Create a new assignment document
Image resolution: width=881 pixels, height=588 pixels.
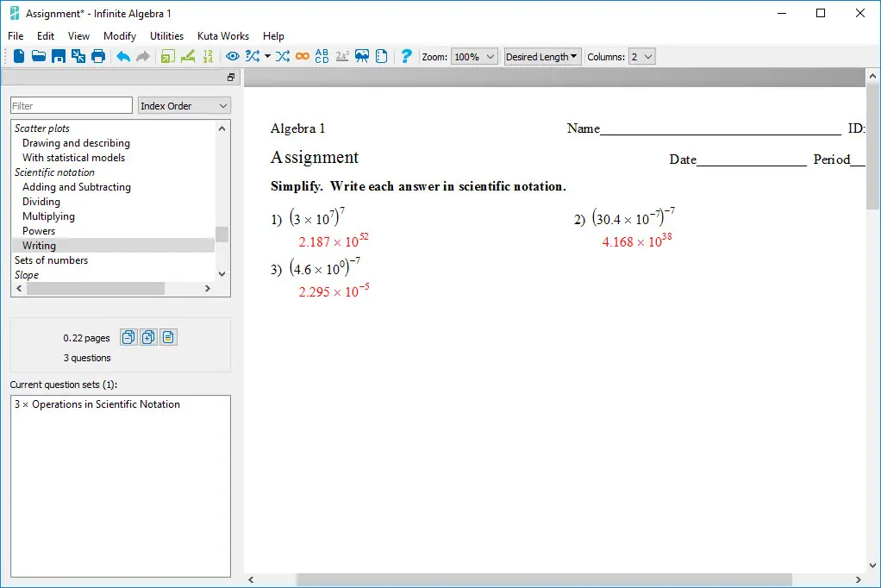coord(19,56)
